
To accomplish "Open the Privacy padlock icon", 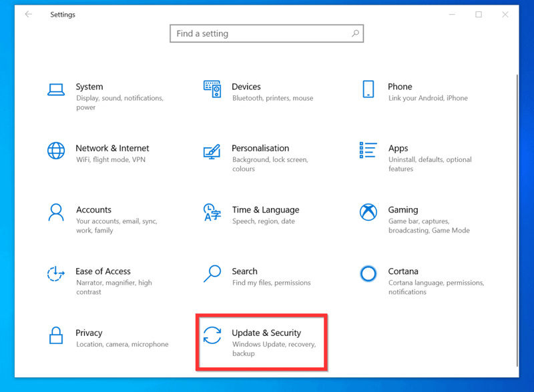I will 56,335.
